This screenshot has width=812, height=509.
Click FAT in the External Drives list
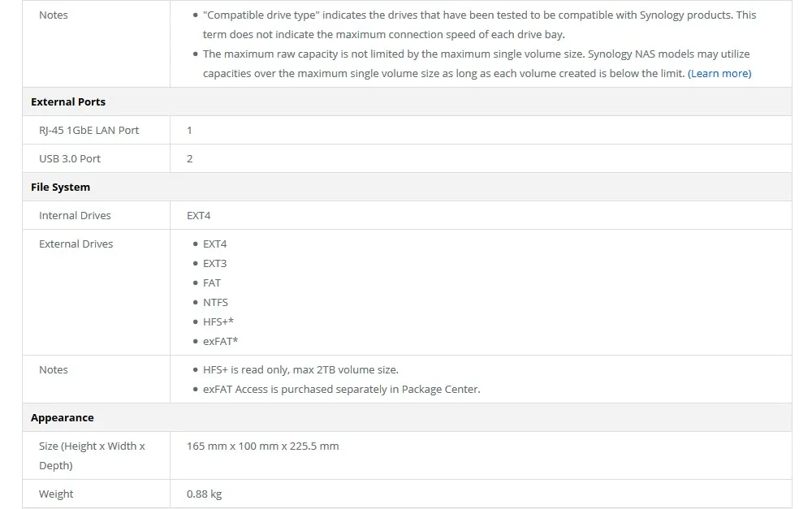pyautogui.click(x=211, y=283)
